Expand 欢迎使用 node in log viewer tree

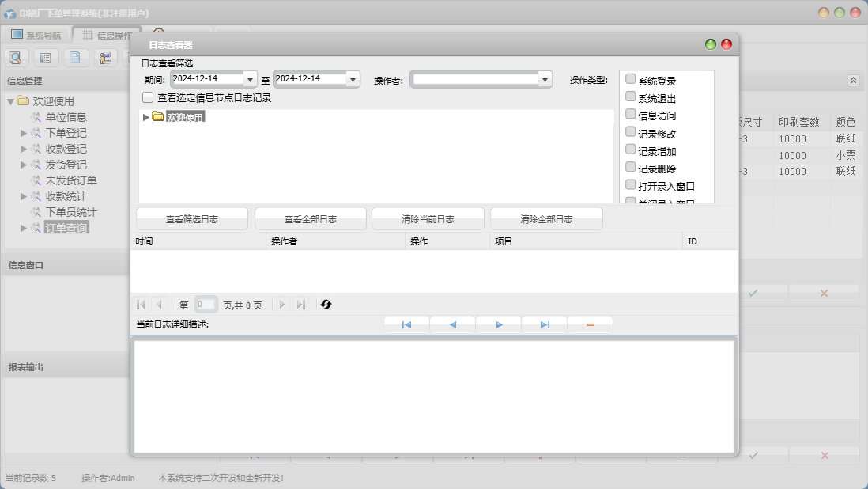[145, 117]
